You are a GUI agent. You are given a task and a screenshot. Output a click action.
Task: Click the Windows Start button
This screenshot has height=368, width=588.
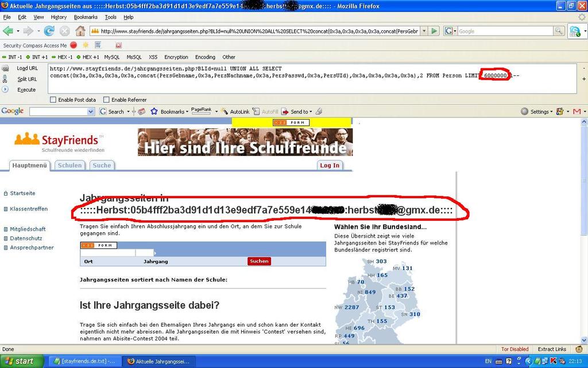coord(22,361)
